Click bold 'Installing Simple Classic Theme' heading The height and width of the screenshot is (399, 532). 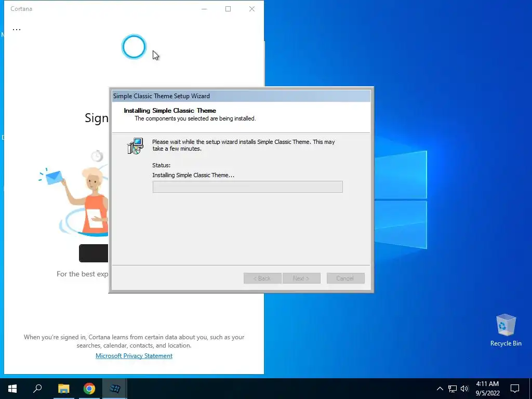(x=170, y=110)
